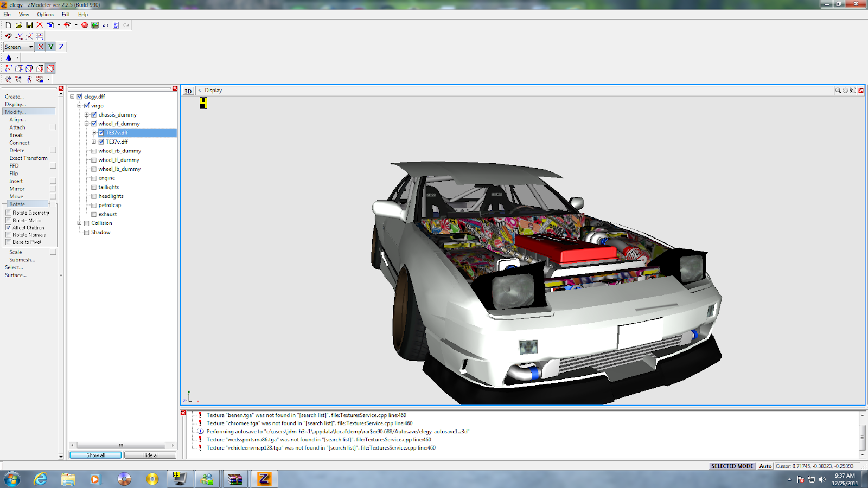Check the engine node checkbox
The image size is (868, 488).
pos(94,178)
